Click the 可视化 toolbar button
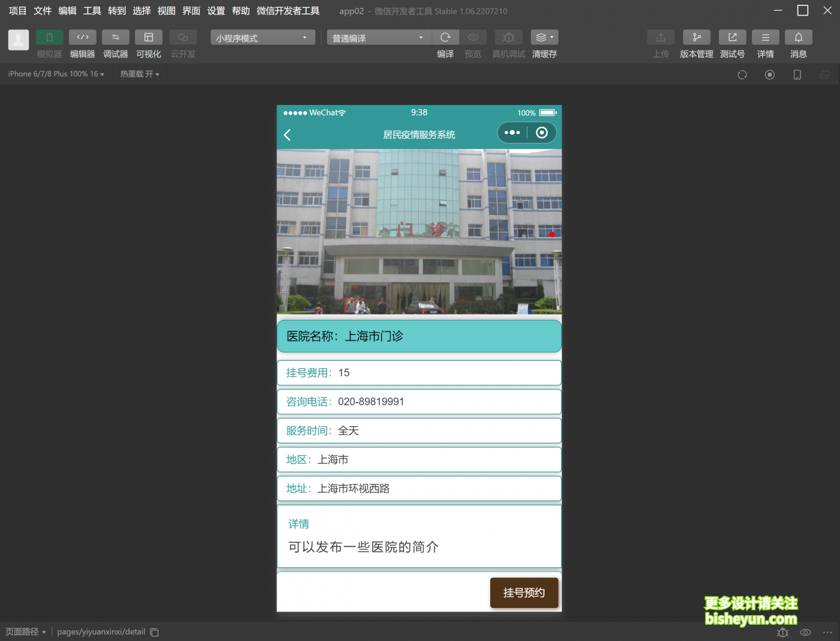The width and height of the screenshot is (840, 641). click(x=148, y=37)
